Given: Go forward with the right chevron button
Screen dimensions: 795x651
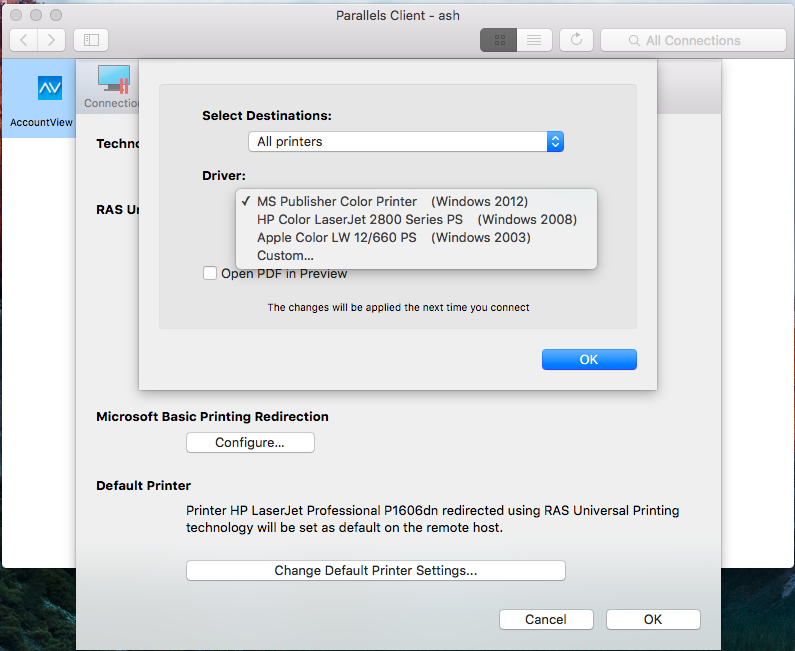Looking at the screenshot, I should [51, 40].
